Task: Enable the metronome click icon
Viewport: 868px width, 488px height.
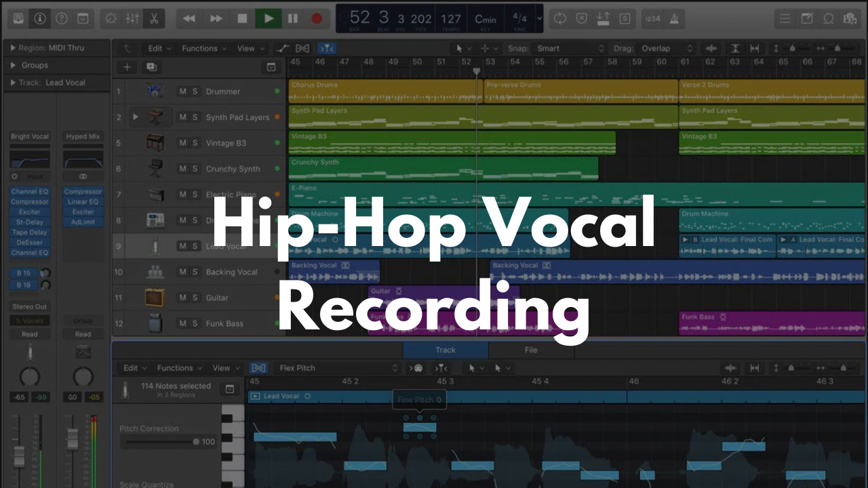Action: (x=674, y=18)
